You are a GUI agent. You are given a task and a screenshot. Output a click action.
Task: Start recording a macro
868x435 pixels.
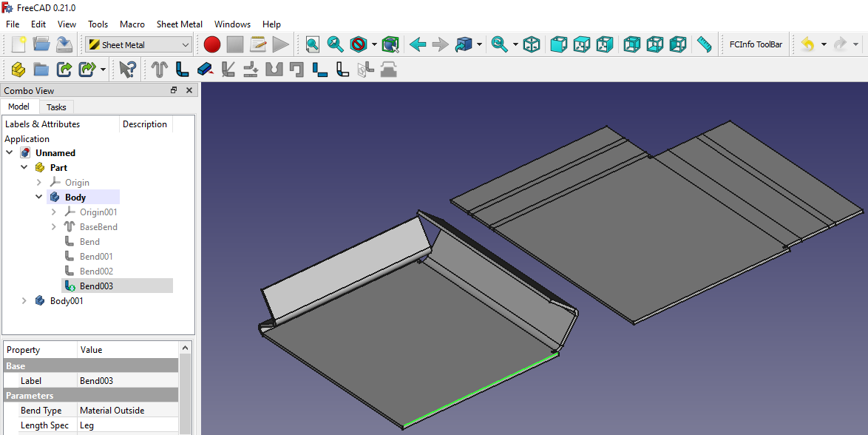point(212,44)
